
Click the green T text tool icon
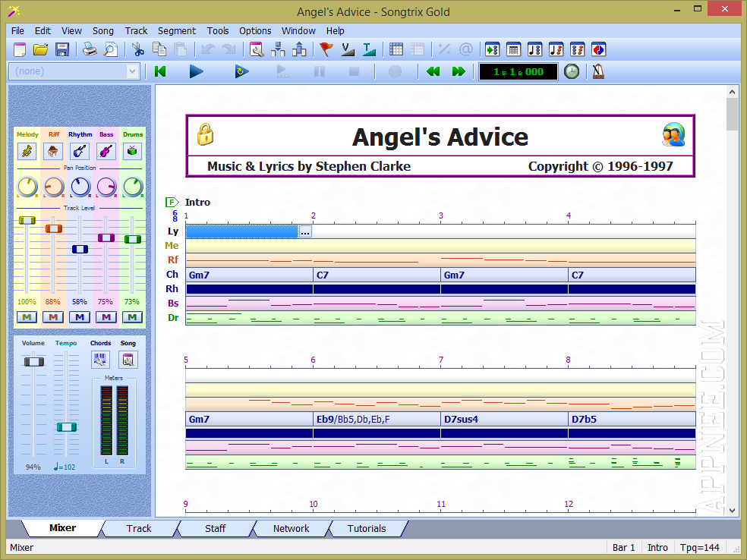coord(369,49)
